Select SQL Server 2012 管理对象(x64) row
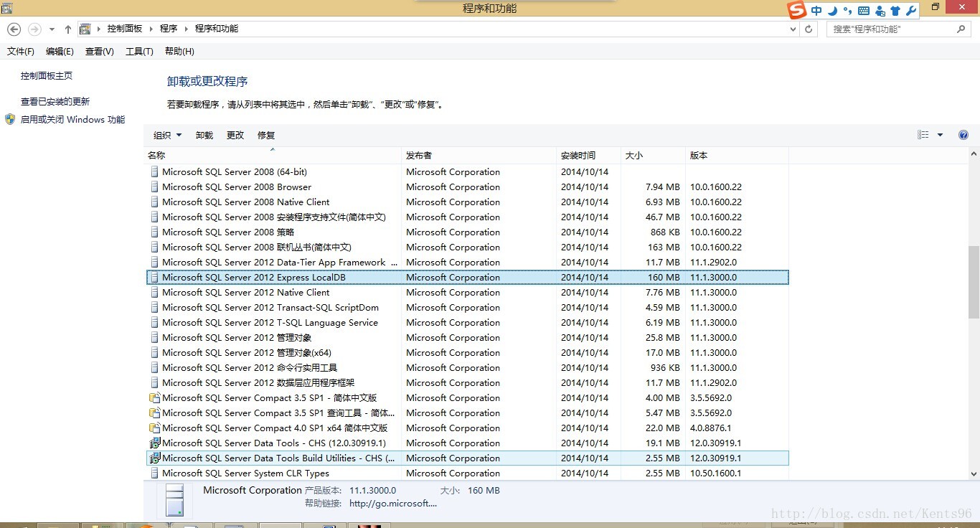The image size is (980, 528). [467, 353]
